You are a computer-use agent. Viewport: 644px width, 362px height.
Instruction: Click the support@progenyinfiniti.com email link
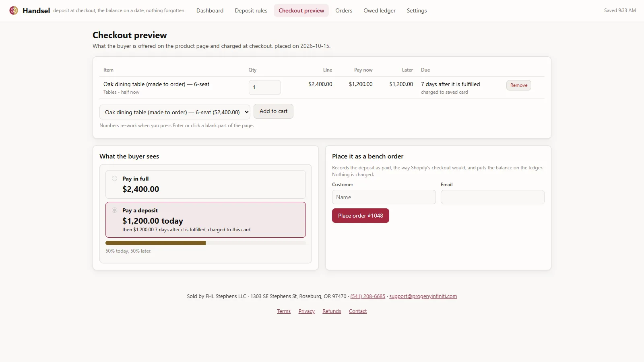(x=423, y=296)
